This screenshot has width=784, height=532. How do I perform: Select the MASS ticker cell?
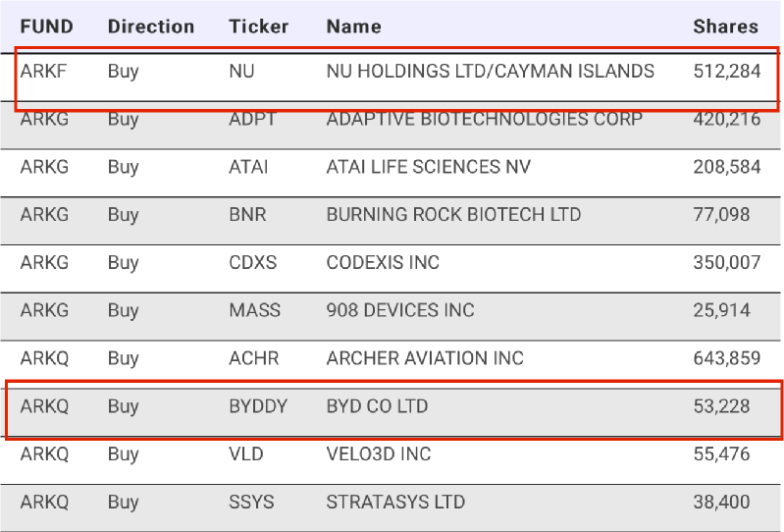point(254,310)
